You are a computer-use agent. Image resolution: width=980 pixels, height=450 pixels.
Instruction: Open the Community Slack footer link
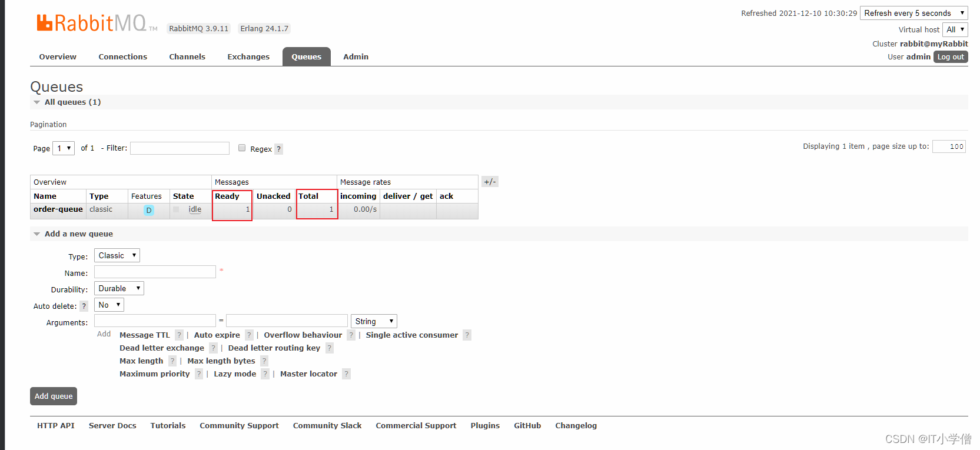click(x=327, y=426)
